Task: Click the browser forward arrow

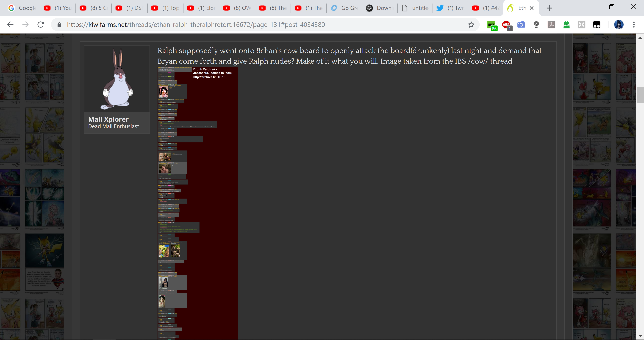Action: pyautogui.click(x=25, y=25)
